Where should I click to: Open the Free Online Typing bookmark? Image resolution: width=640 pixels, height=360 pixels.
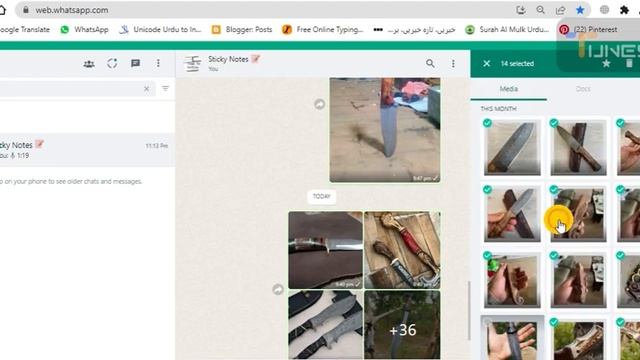322,29
